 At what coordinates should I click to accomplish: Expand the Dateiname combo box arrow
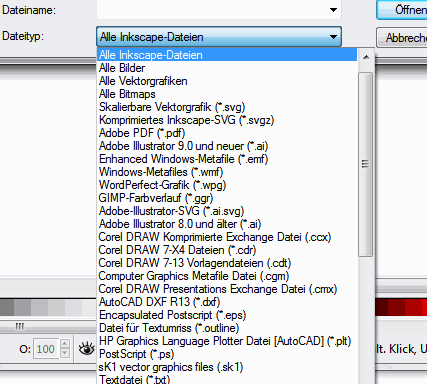333,10
